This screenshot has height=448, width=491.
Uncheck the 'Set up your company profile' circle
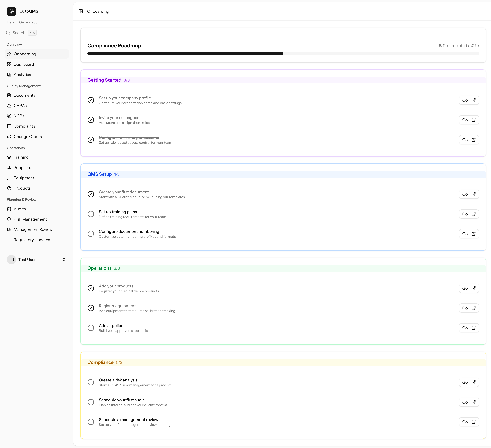point(91,100)
